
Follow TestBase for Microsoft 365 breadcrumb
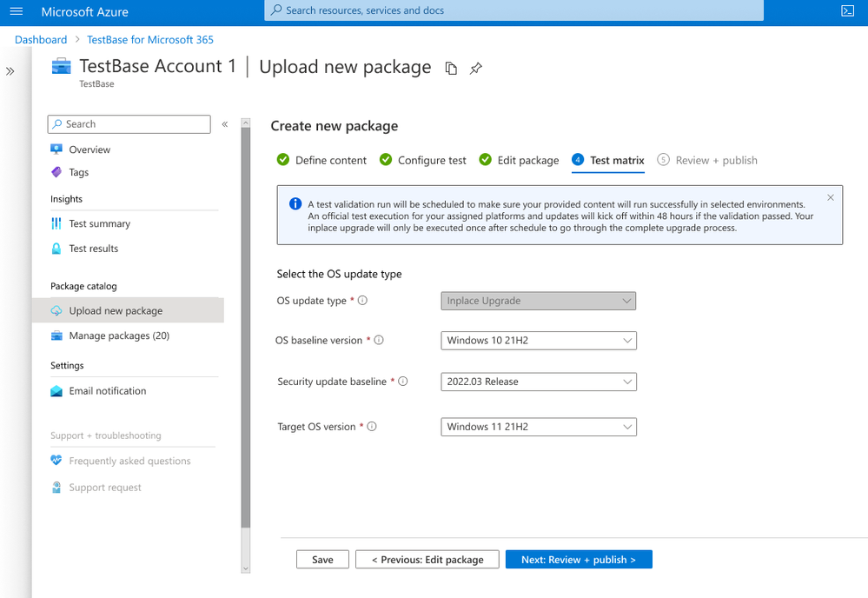pos(150,40)
